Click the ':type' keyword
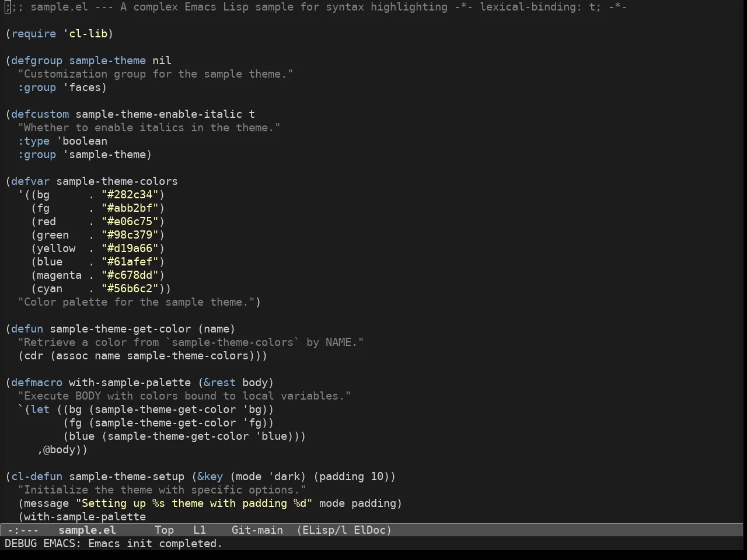Screen dimensions: 747x560 tap(34, 141)
